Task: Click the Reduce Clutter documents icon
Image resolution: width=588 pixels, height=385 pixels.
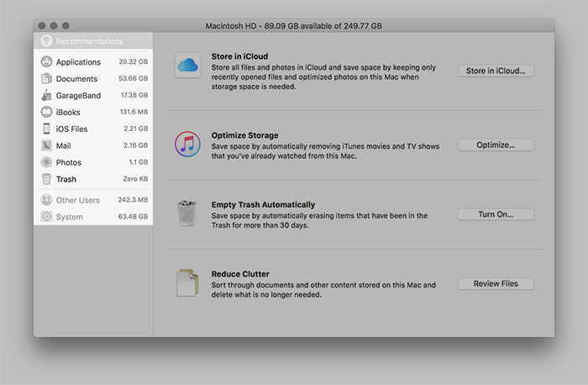Action: pyautogui.click(x=186, y=282)
